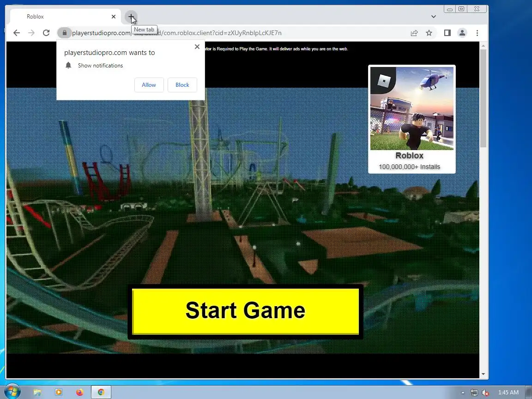Open a new tab with the plus button
This screenshot has height=399, width=532.
(x=131, y=17)
